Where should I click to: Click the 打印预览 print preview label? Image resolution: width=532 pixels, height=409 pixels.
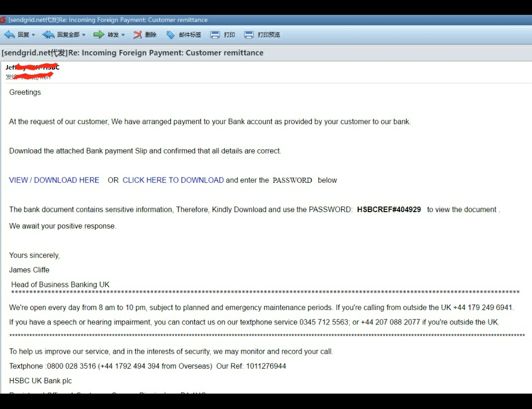coord(269,35)
